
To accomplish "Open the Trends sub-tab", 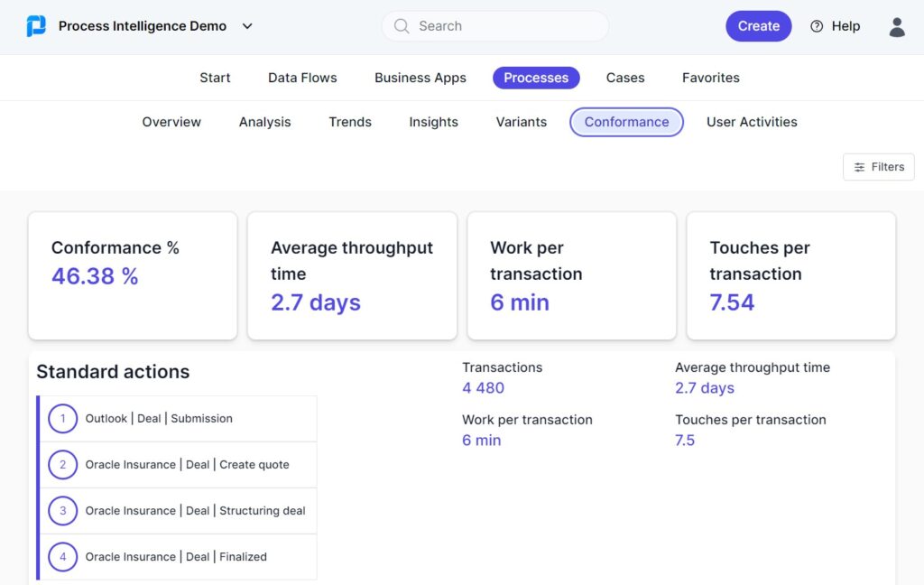I will click(350, 122).
